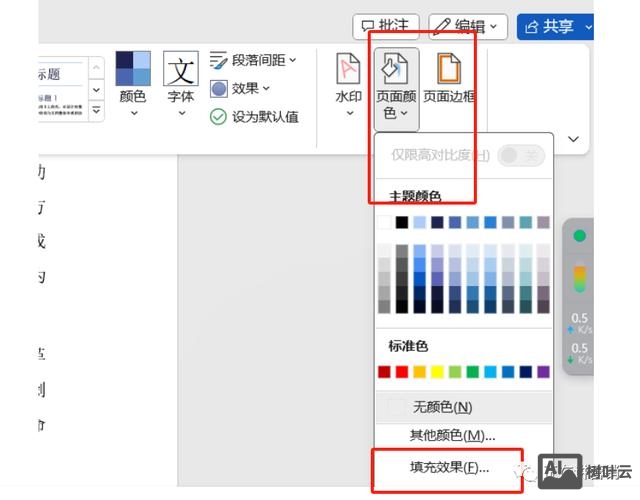
Task: Pick the white theme color swatch
Action: [384, 222]
